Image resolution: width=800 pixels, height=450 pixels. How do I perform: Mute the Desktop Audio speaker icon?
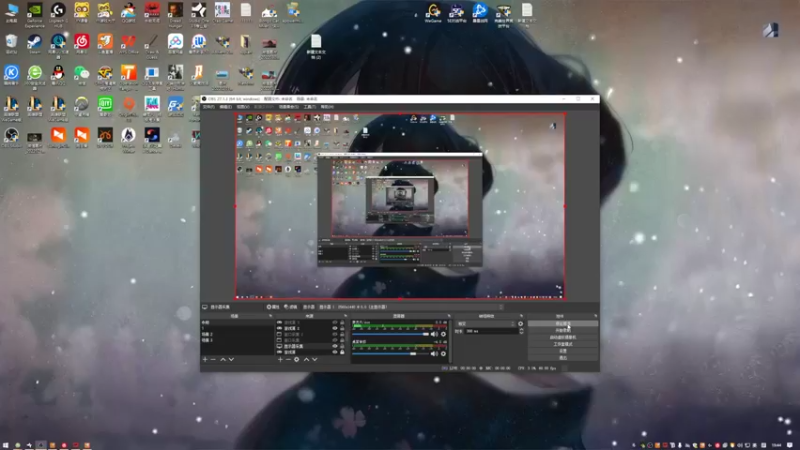coord(434,354)
